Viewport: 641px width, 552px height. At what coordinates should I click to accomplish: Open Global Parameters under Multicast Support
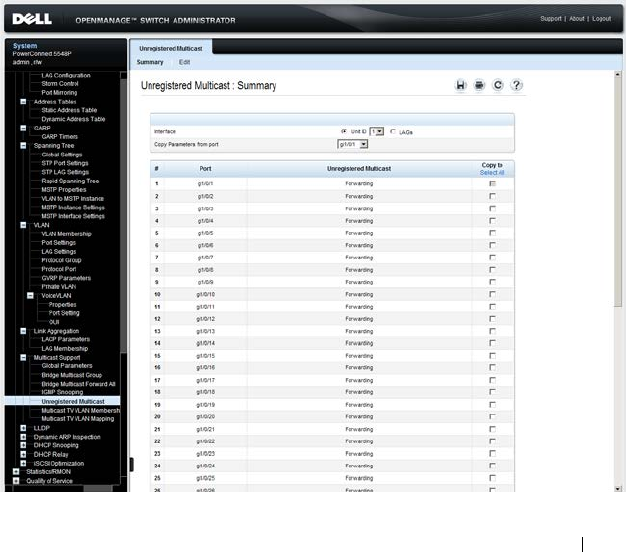[x=67, y=366]
